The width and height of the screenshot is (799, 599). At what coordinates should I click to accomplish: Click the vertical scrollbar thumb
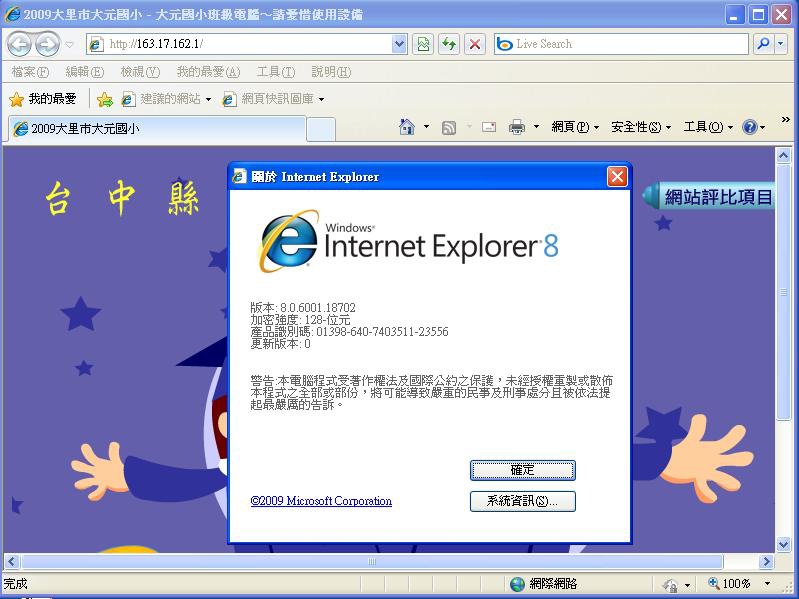pyautogui.click(x=783, y=292)
